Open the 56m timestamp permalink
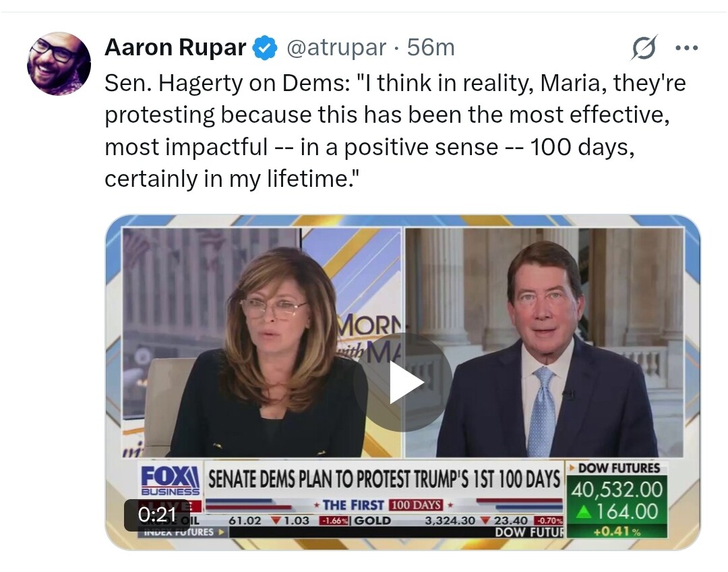Screen dimensions: 728x572 click(430, 47)
